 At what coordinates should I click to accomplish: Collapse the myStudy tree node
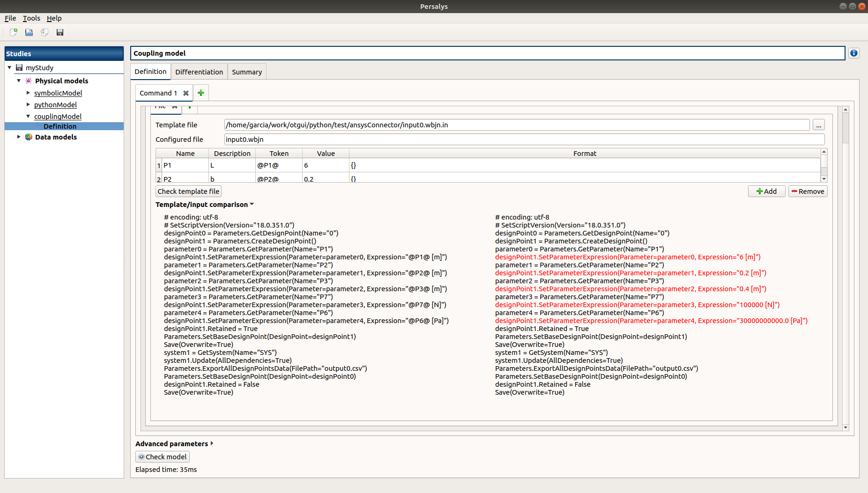pos(9,67)
